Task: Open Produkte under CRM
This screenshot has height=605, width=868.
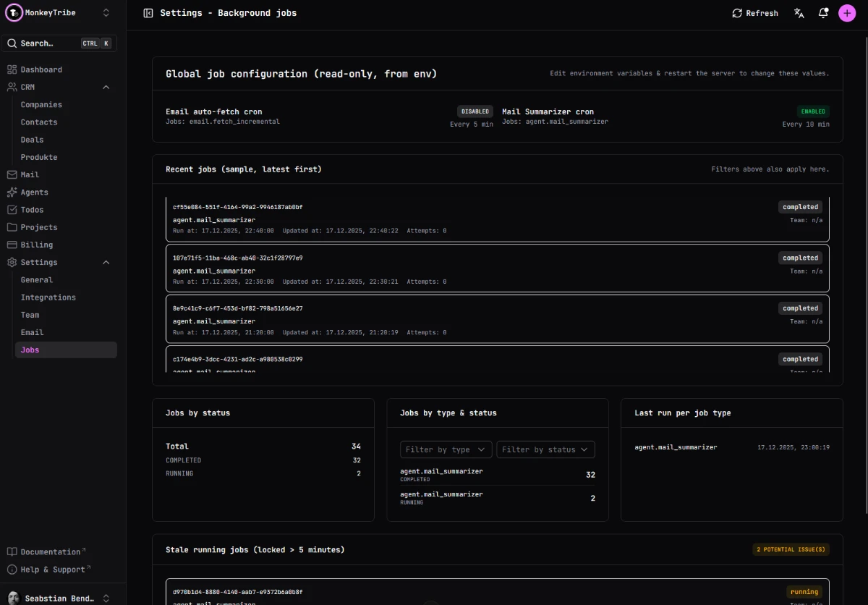Action: point(39,157)
